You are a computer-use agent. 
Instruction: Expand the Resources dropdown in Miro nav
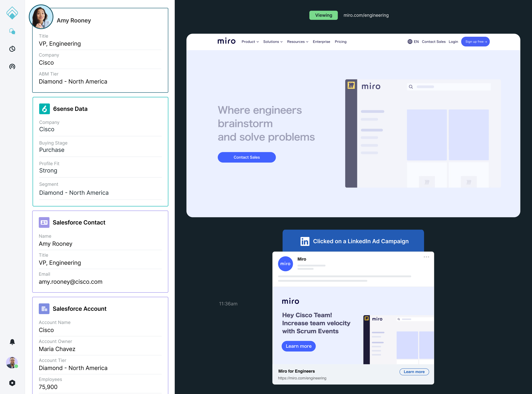[x=297, y=41]
